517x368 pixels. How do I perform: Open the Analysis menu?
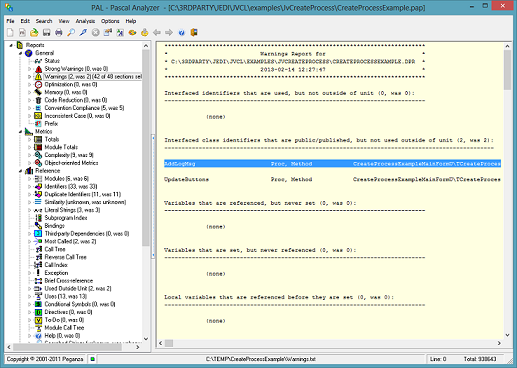[x=85, y=21]
